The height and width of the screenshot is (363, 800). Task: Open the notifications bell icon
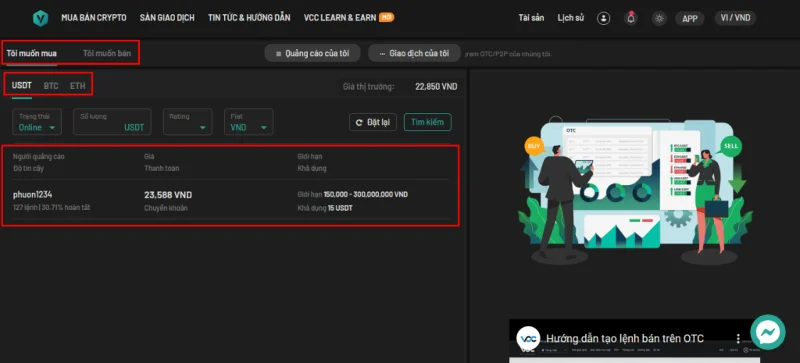point(631,18)
